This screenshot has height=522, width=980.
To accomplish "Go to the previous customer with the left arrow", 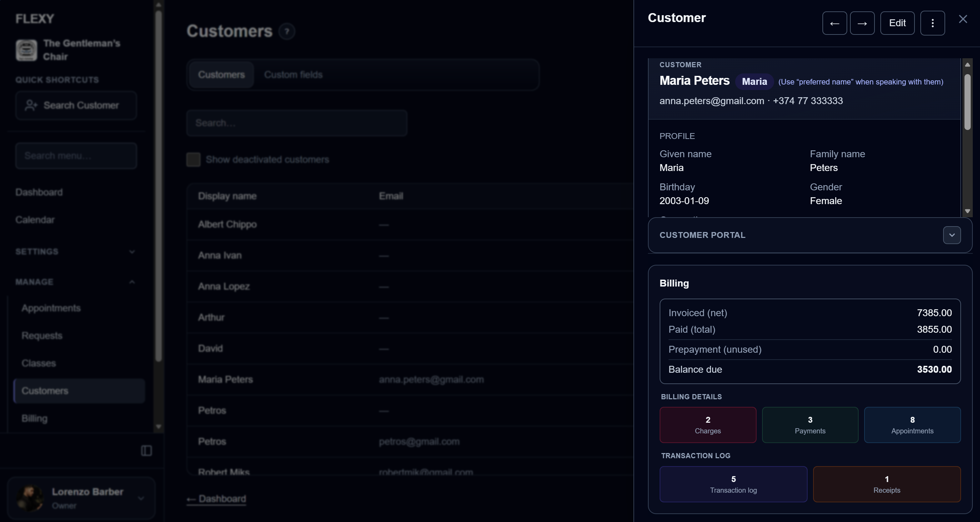I will coord(834,23).
